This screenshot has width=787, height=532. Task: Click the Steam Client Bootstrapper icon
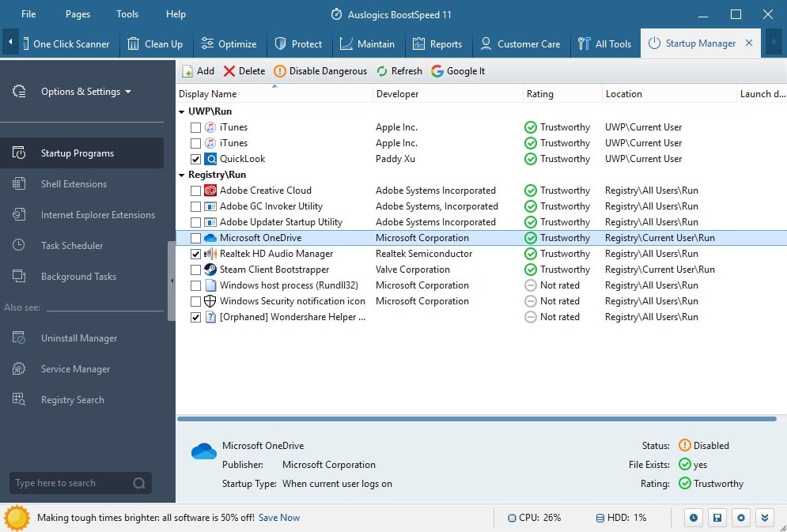coord(210,270)
